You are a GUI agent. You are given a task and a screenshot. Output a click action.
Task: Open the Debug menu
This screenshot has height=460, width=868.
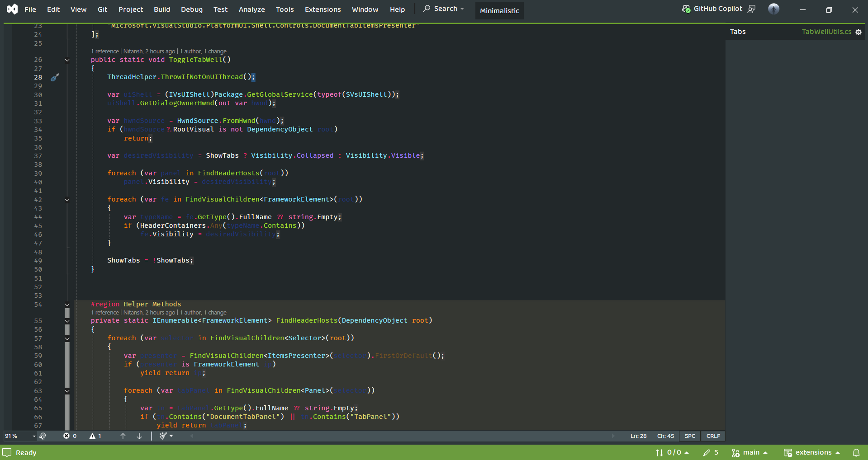[x=192, y=9]
